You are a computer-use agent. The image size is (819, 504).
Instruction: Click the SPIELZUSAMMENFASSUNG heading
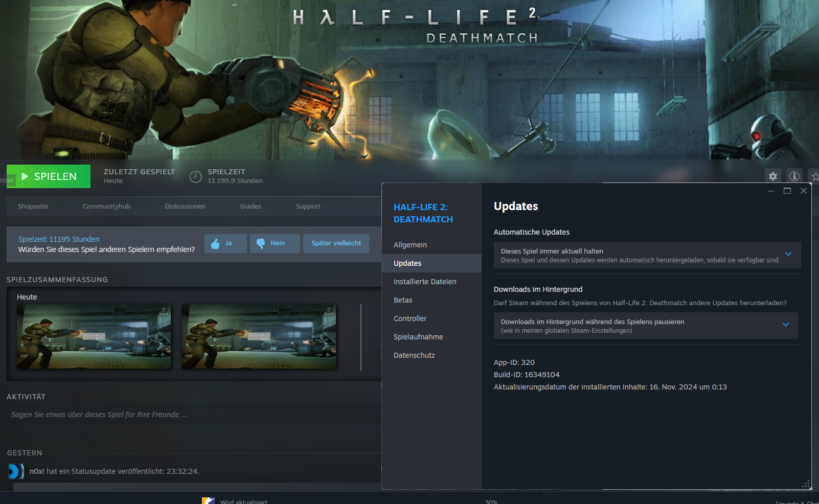(x=57, y=280)
